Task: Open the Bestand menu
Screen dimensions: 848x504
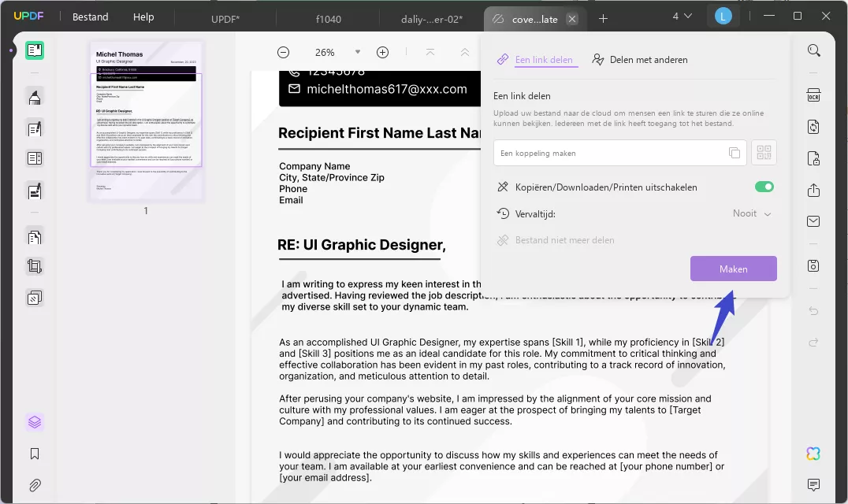Action: [91, 17]
